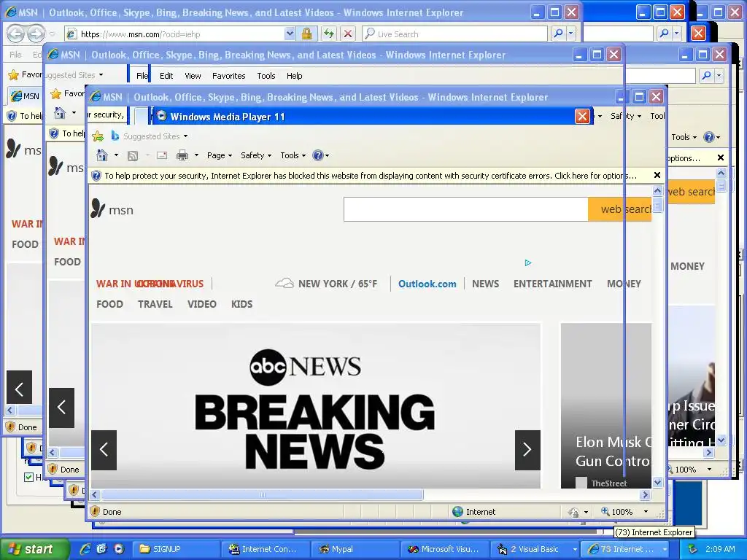The width and height of the screenshot is (747, 560).
Task: Click the orange web search button in the front window
Action: point(620,209)
